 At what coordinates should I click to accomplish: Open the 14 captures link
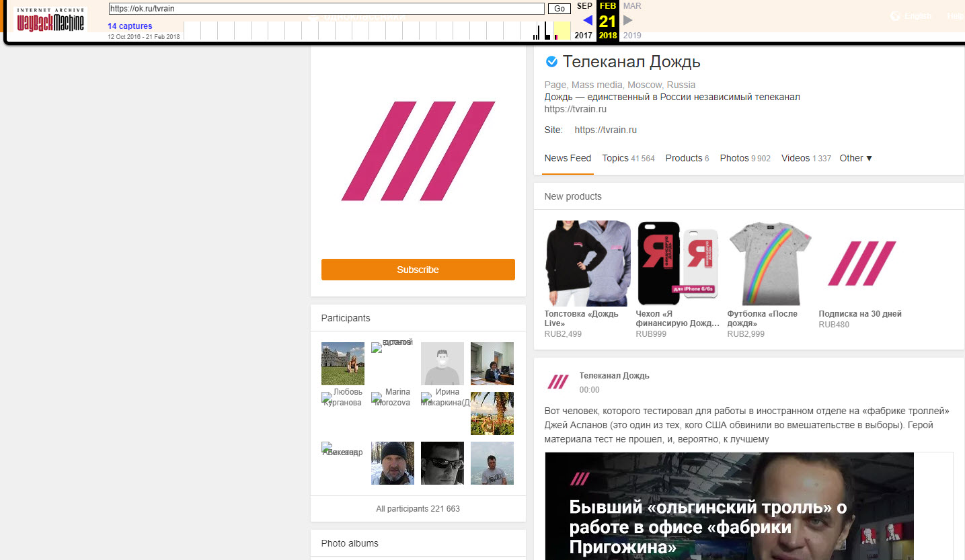point(130,26)
